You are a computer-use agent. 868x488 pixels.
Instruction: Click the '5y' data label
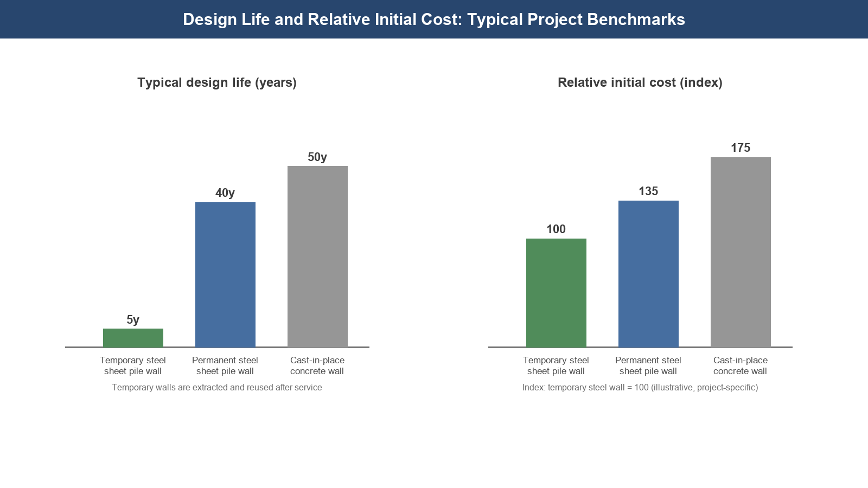133,319
